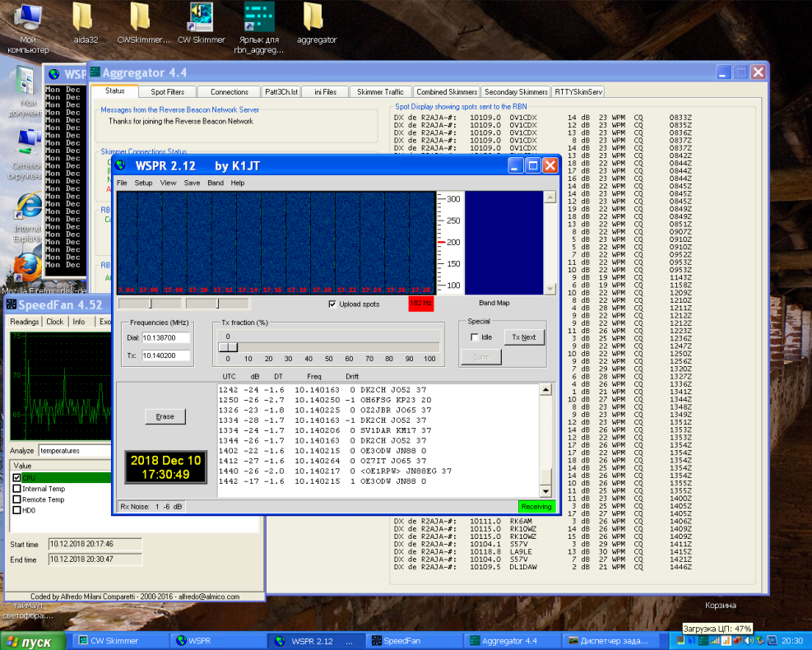Enable the Idle checkbox in Special
This screenshot has width=812, height=650.
(x=475, y=337)
